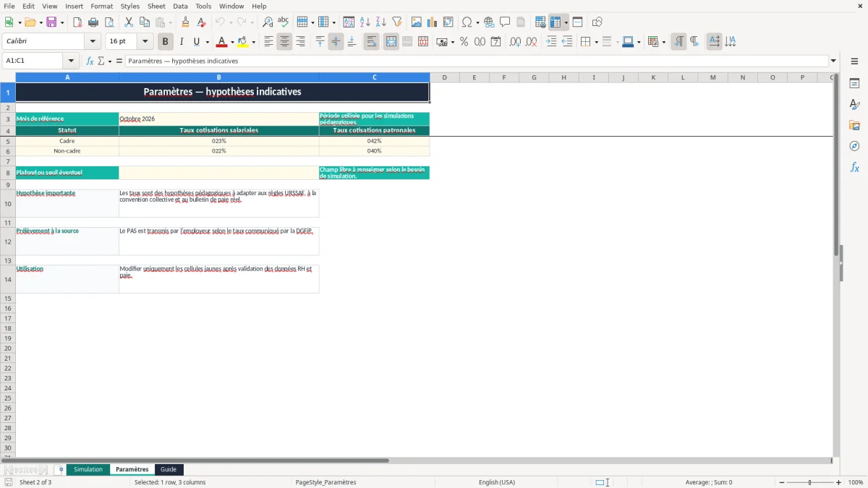Open the Data menu
This screenshot has height=488, width=868.
(180, 6)
